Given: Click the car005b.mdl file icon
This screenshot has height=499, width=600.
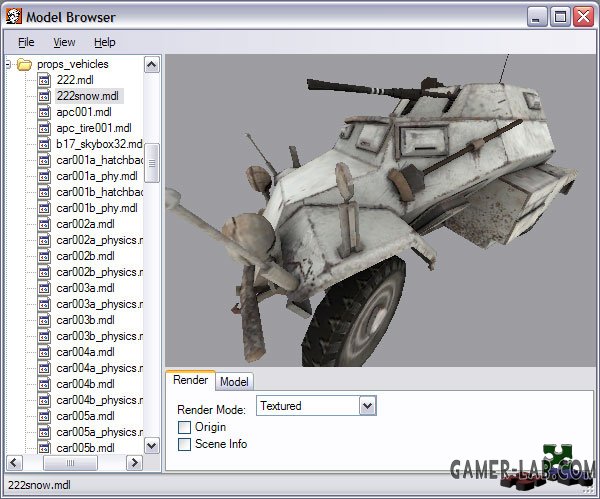Looking at the screenshot, I should click(44, 448).
